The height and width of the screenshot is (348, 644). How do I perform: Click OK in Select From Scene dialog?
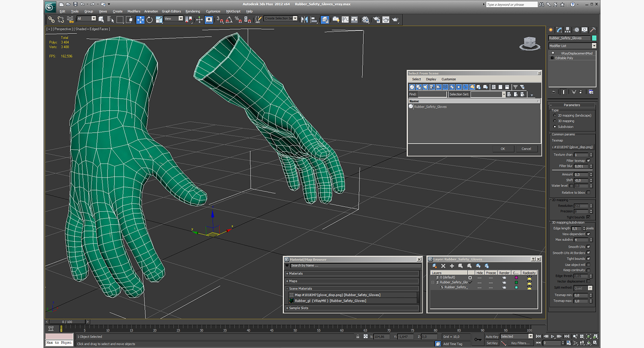point(503,149)
